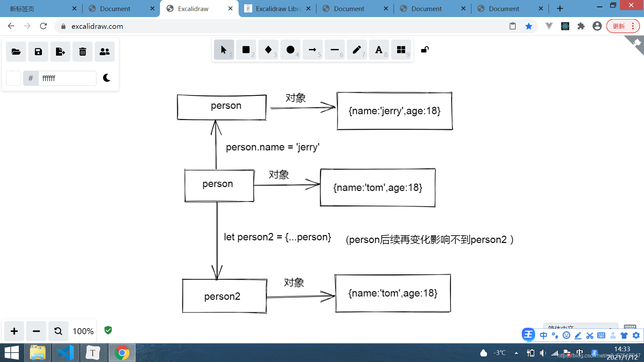Select the Pencil free-draw tool
This screenshot has width=644, height=362.
(x=357, y=50)
